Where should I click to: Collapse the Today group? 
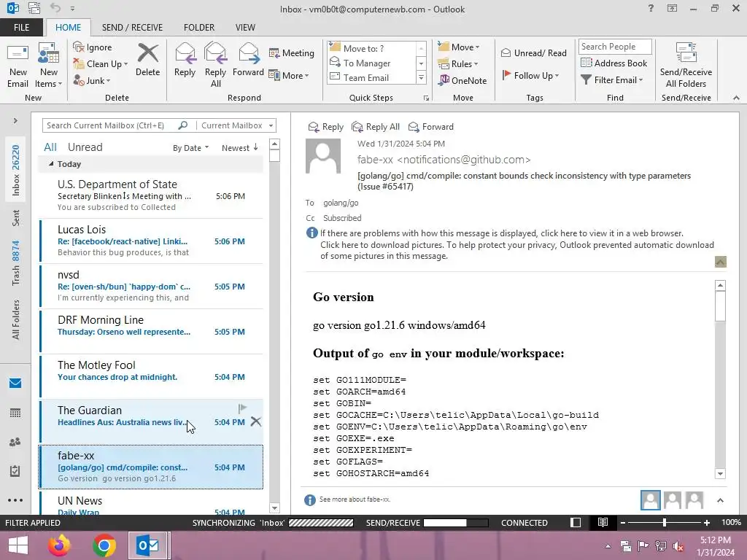click(51, 164)
